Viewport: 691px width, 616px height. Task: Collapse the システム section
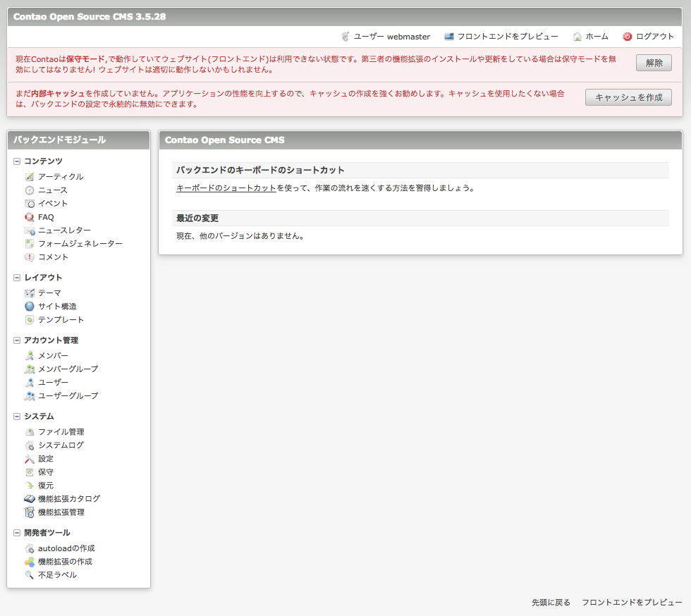(17, 417)
